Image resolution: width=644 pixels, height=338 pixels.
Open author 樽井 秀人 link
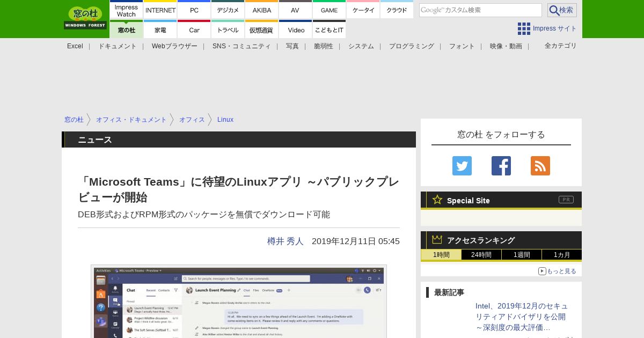tap(286, 241)
